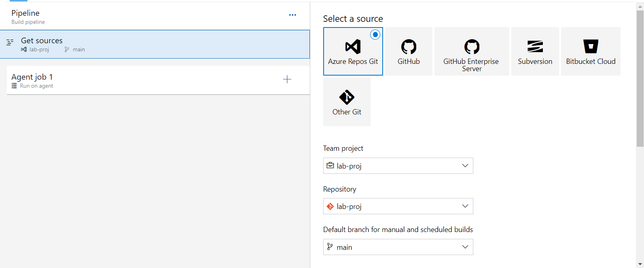Viewport: 644px width, 268px height.
Task: Choose Bitbucket Cloud as the source
Action: [591, 47]
